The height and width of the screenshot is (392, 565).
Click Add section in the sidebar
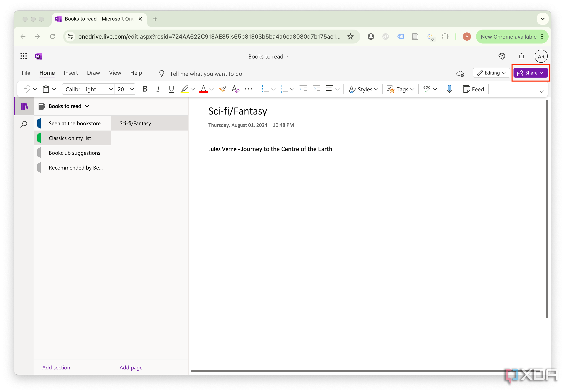(x=56, y=367)
